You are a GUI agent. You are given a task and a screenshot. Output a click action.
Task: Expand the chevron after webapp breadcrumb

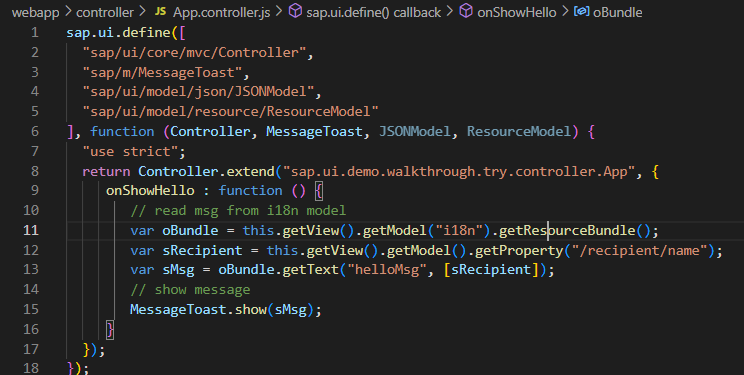pos(68,12)
